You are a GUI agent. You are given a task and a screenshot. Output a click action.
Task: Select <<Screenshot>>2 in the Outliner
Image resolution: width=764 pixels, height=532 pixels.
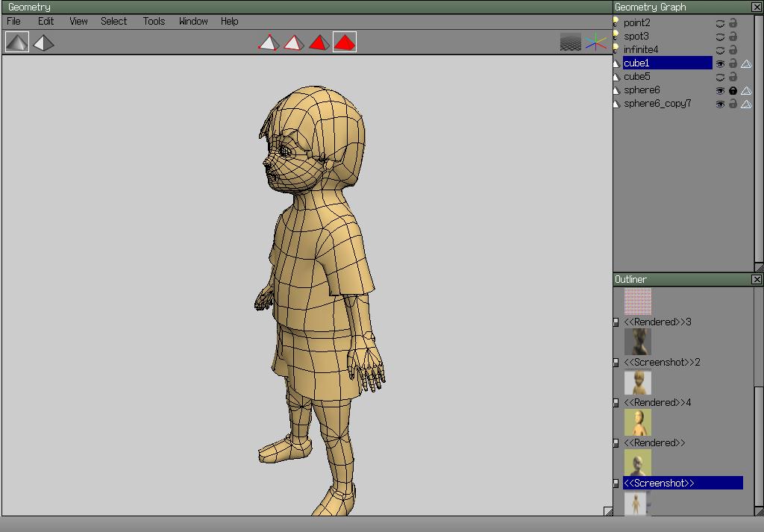[x=662, y=362]
